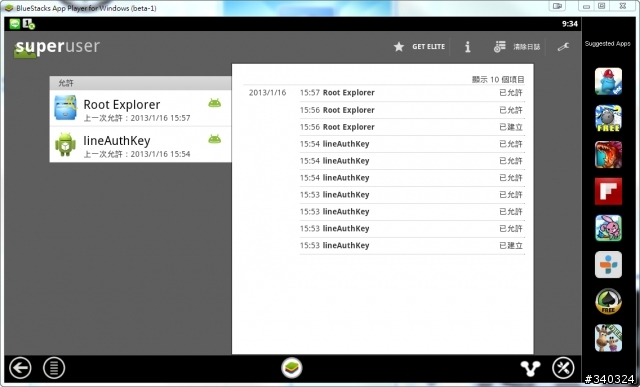This screenshot has width=640, height=387.
Task: Open the pink bunny suggested app
Action: coord(608,228)
